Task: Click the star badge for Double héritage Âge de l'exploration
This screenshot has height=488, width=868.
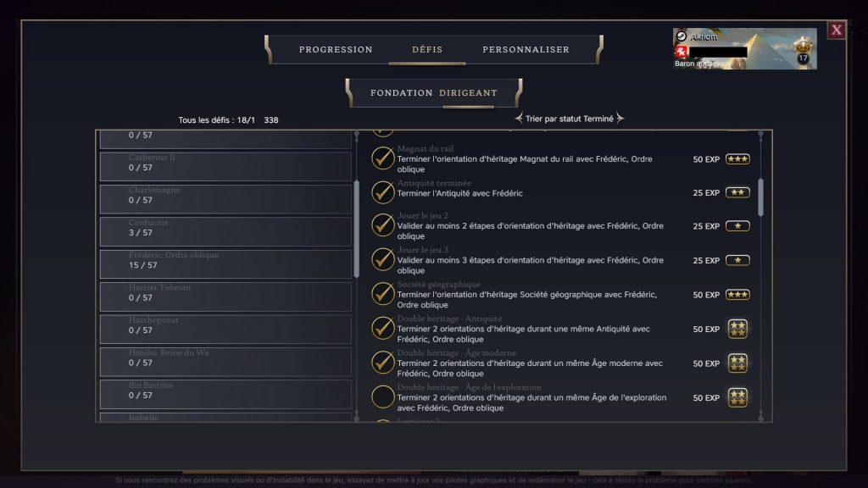Action: tap(737, 397)
